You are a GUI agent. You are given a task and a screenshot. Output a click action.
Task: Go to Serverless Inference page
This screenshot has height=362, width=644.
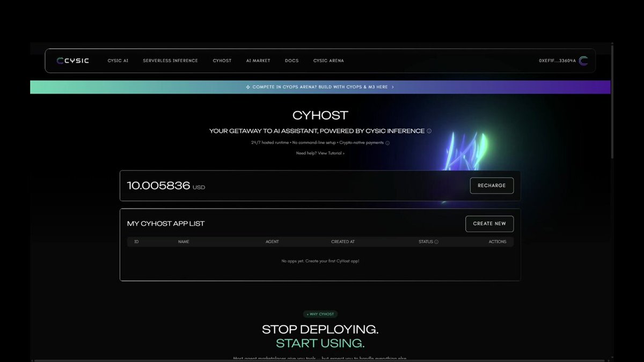[x=170, y=61]
